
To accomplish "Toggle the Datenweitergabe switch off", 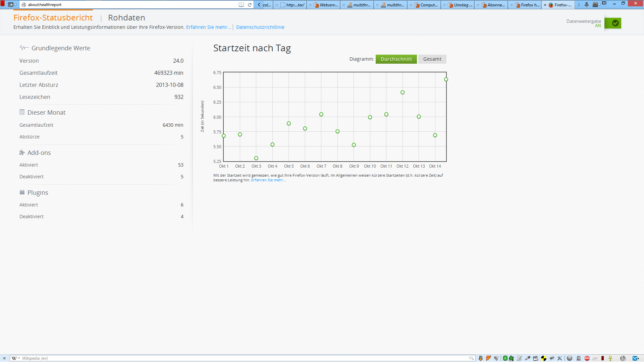I will coord(613,23).
